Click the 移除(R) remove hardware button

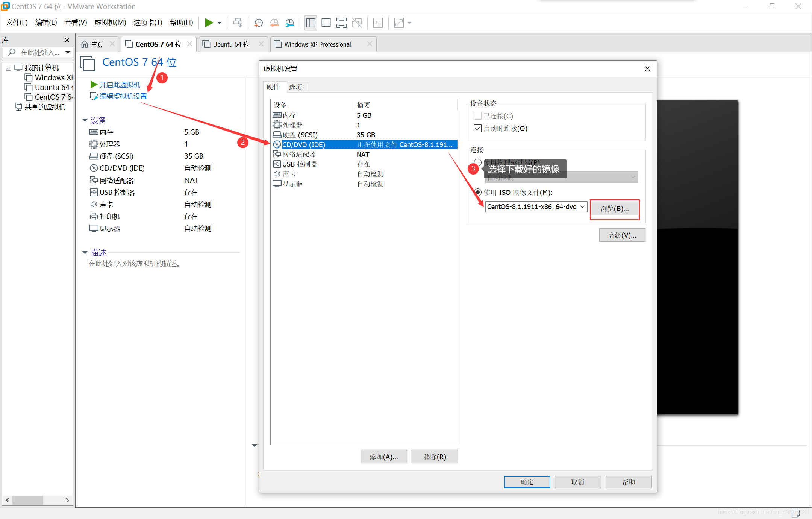[x=435, y=457]
